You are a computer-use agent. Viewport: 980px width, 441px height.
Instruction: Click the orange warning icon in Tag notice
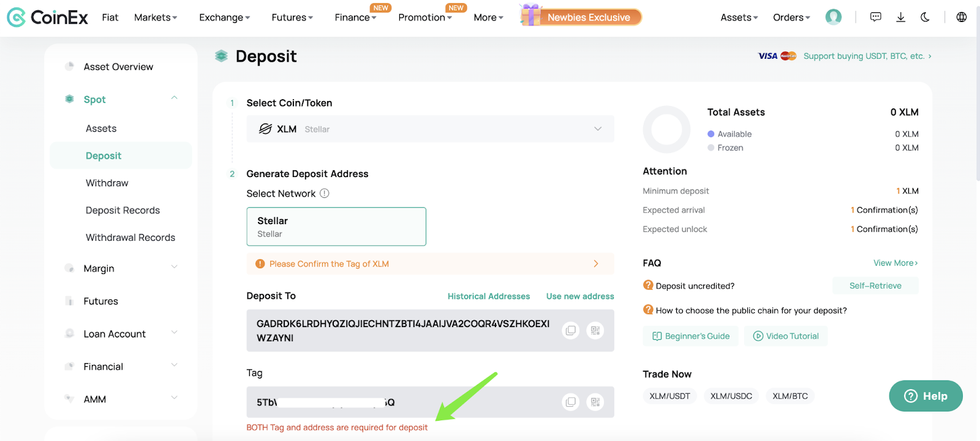pos(260,264)
